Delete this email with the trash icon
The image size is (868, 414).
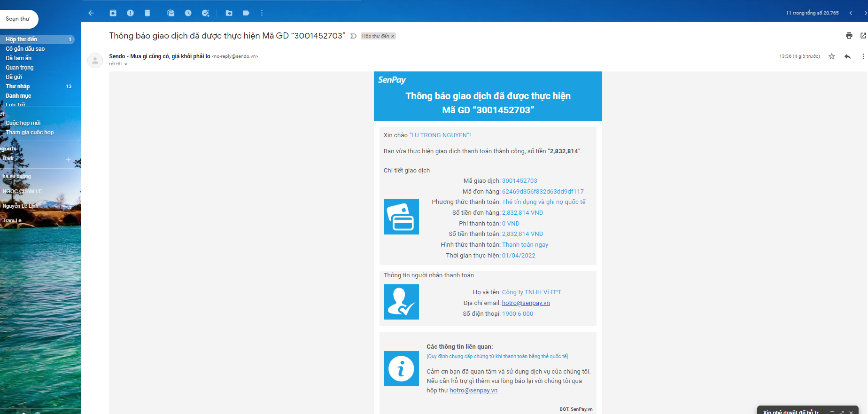pyautogui.click(x=147, y=13)
